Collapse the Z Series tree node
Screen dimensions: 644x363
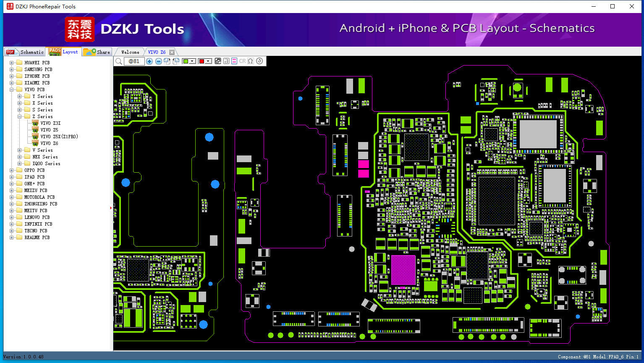[x=20, y=116]
